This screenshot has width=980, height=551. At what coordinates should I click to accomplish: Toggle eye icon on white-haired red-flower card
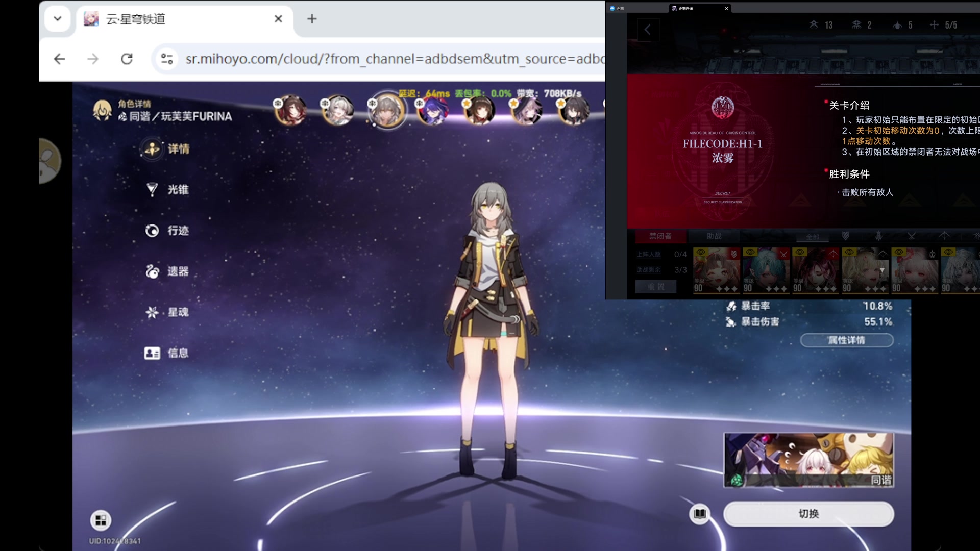click(x=899, y=252)
